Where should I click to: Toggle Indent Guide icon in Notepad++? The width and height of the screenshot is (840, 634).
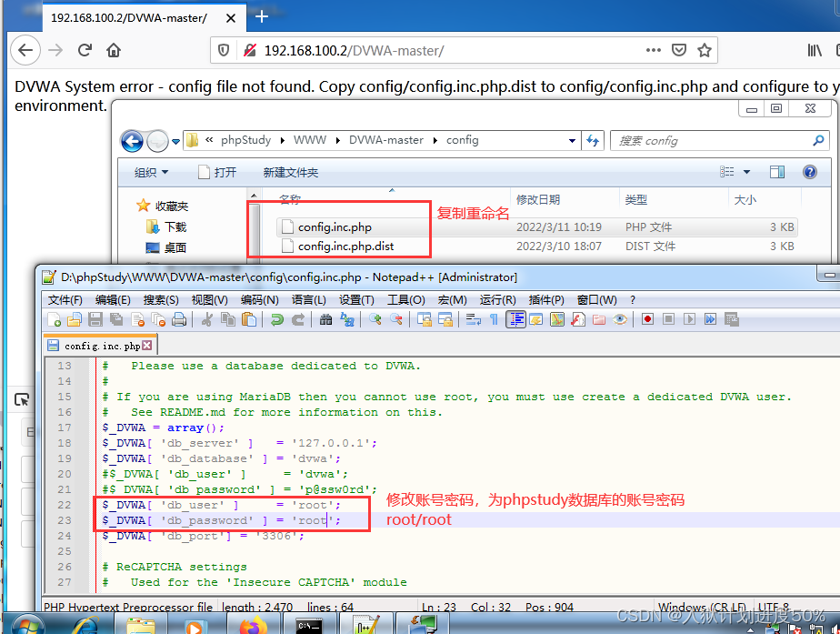(515, 319)
